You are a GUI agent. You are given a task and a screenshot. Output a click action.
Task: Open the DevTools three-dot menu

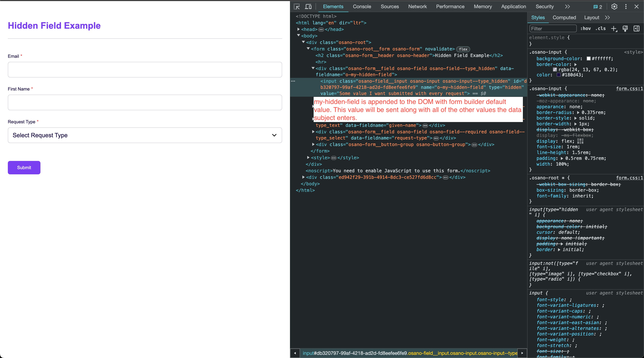(x=626, y=7)
